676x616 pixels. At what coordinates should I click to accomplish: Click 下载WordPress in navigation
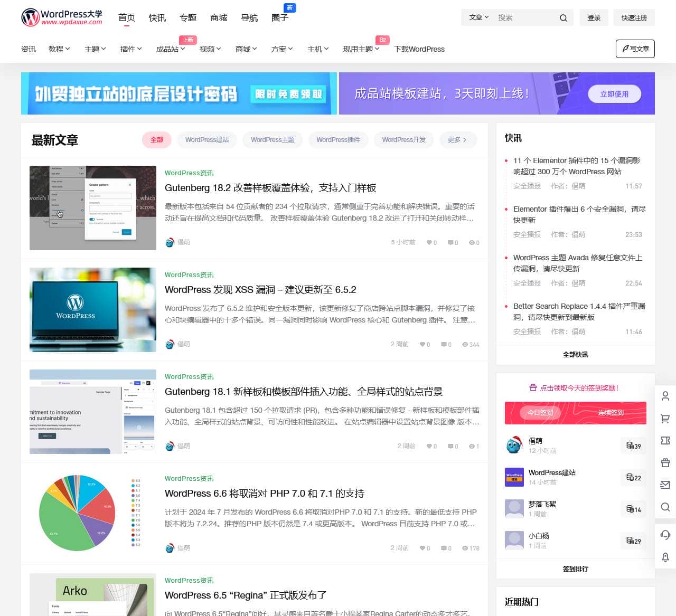[419, 49]
